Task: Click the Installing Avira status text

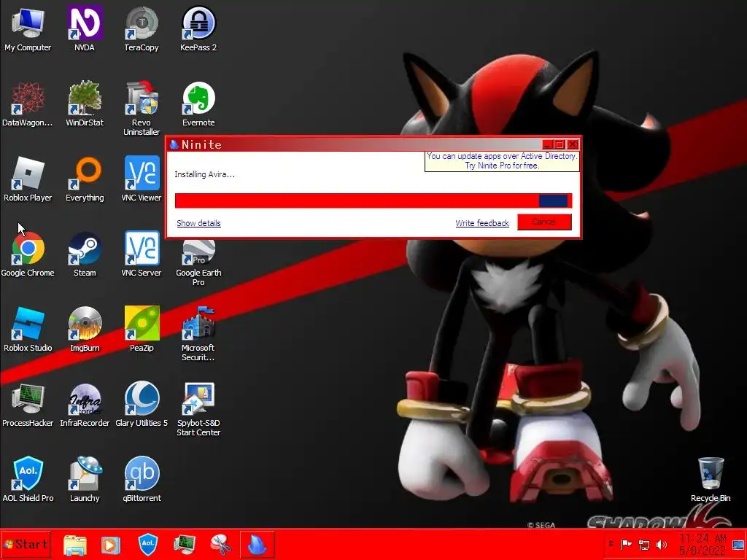Action: pyautogui.click(x=204, y=174)
